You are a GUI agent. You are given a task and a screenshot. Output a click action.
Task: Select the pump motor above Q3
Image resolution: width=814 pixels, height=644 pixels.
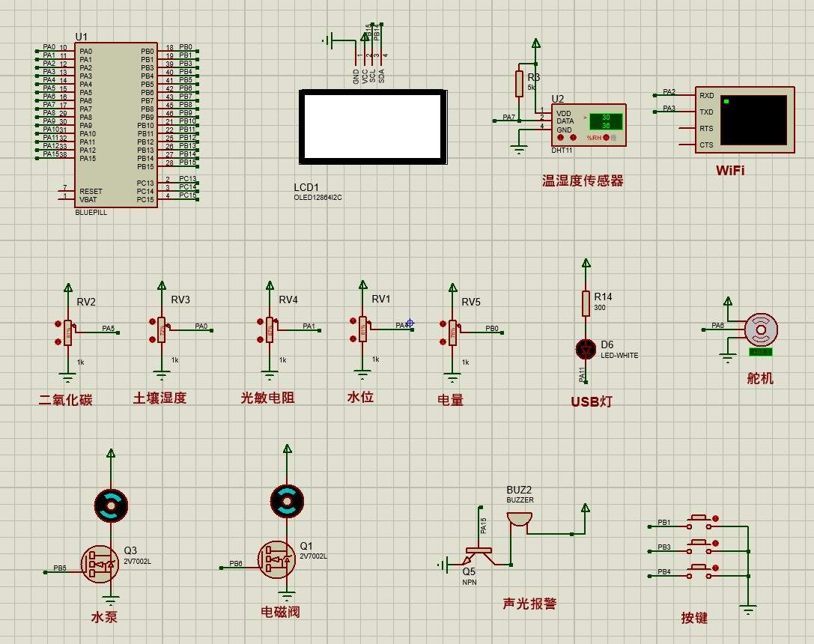pos(111,505)
